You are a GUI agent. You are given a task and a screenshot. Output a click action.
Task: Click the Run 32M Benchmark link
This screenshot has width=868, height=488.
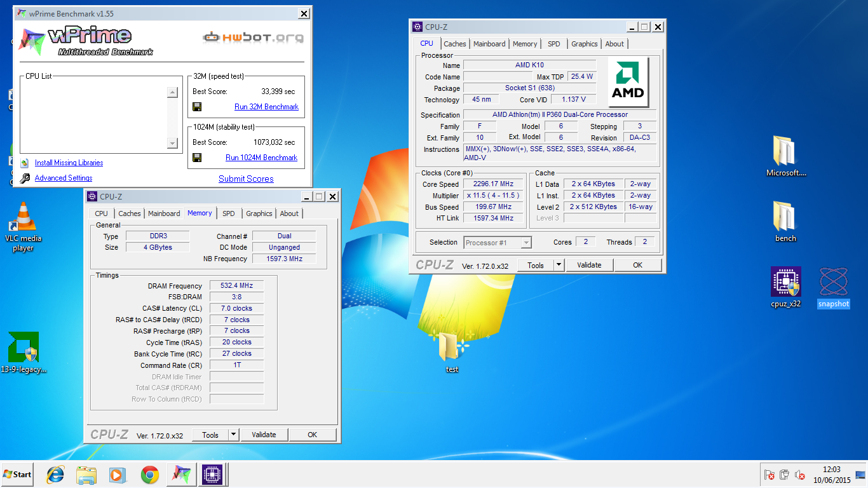pos(266,107)
